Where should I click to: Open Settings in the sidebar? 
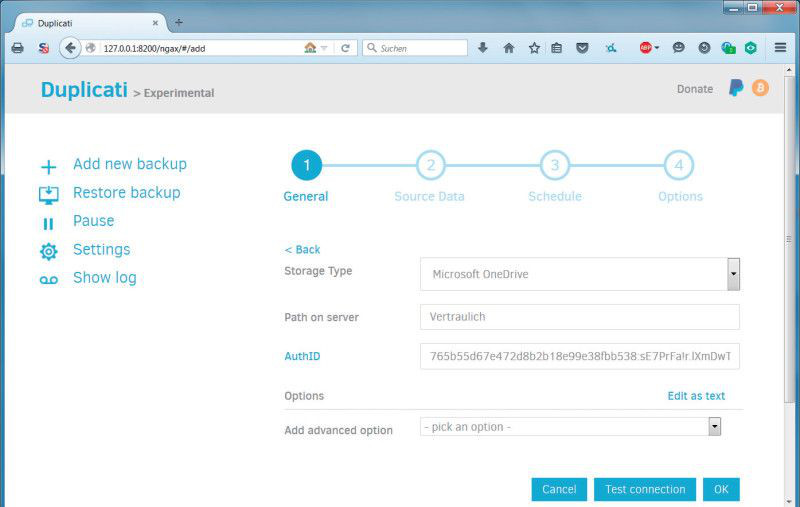click(102, 249)
